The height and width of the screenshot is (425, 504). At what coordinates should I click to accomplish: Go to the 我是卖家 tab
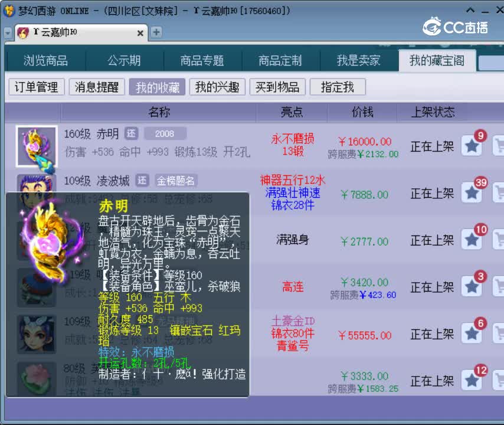tap(358, 60)
